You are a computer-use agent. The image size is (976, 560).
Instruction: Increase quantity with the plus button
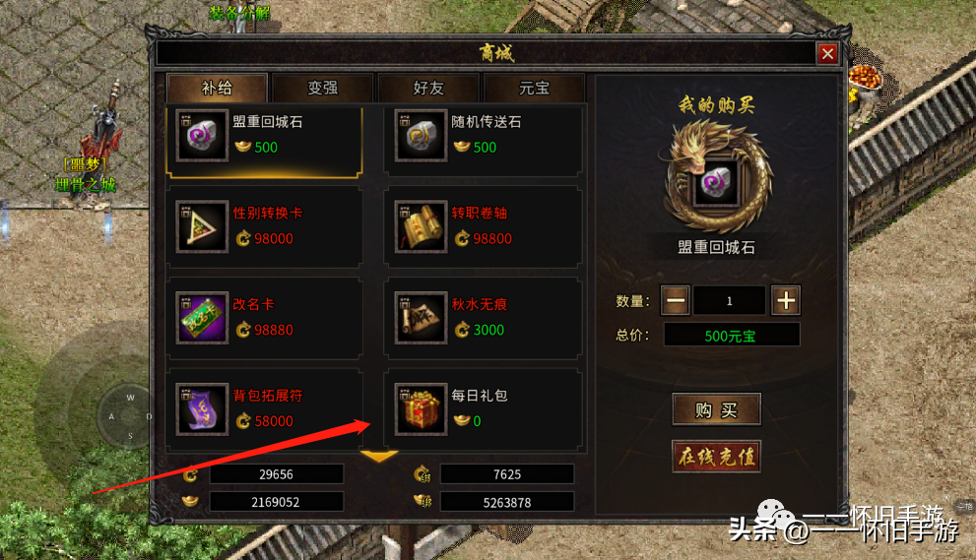pyautogui.click(x=786, y=300)
